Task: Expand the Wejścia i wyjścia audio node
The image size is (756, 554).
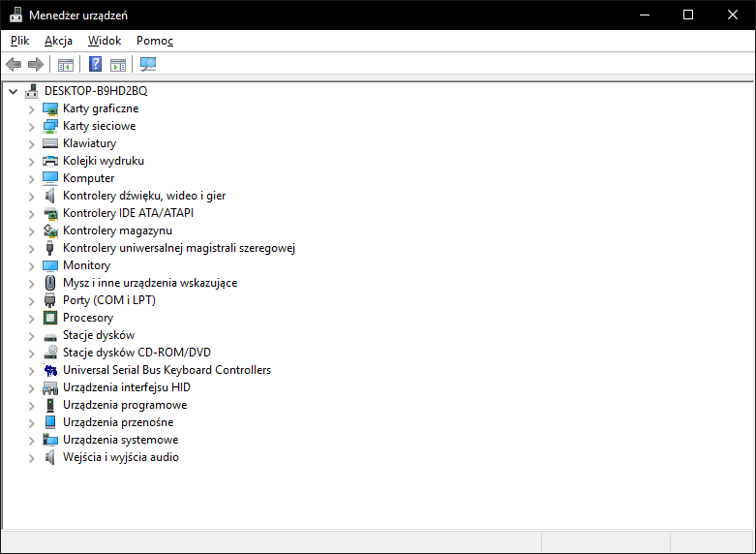Action: 31,458
